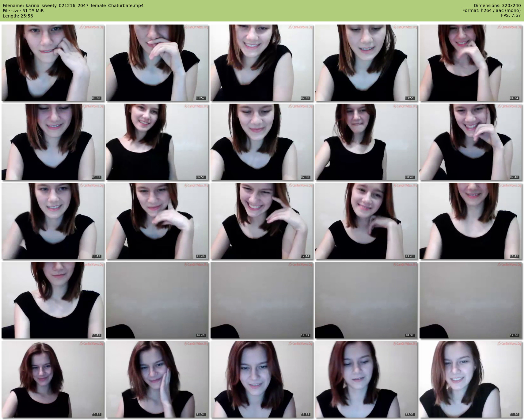Click the frame with timestamp 11:46
This screenshot has width=524, height=420.
coord(157,221)
